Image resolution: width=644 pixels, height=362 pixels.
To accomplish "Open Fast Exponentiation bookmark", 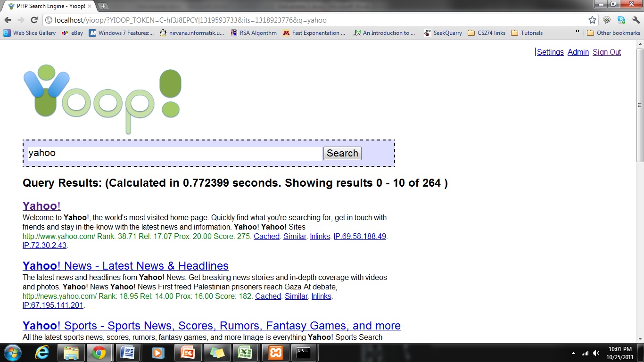I will tap(314, 33).
